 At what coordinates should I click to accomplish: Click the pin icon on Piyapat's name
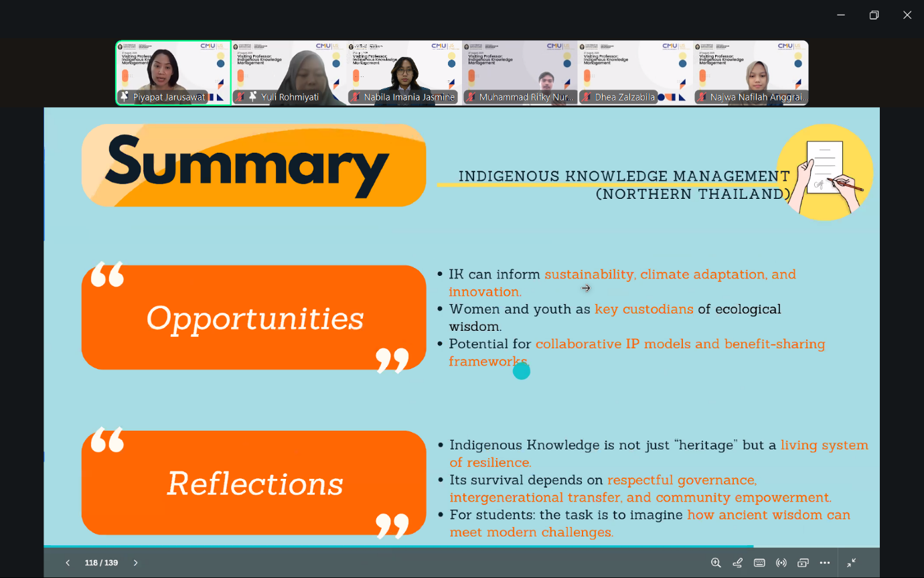point(125,97)
